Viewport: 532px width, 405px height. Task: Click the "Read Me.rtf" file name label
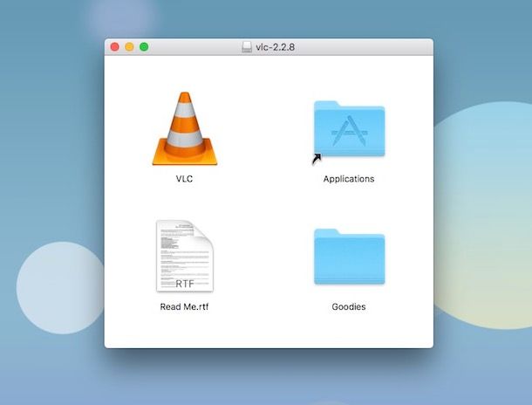pos(184,307)
